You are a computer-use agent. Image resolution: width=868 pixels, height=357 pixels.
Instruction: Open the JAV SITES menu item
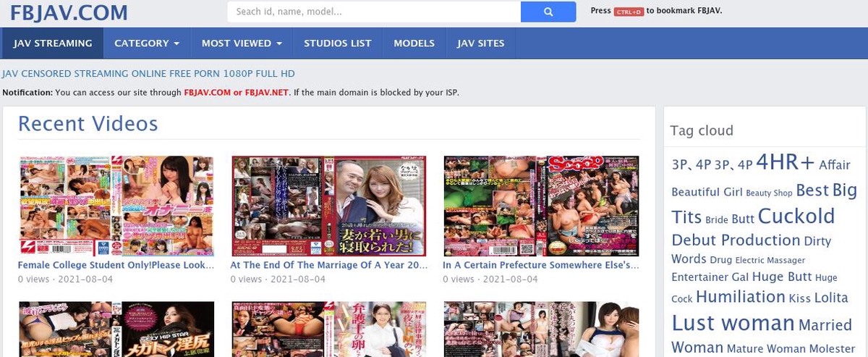[x=480, y=43]
